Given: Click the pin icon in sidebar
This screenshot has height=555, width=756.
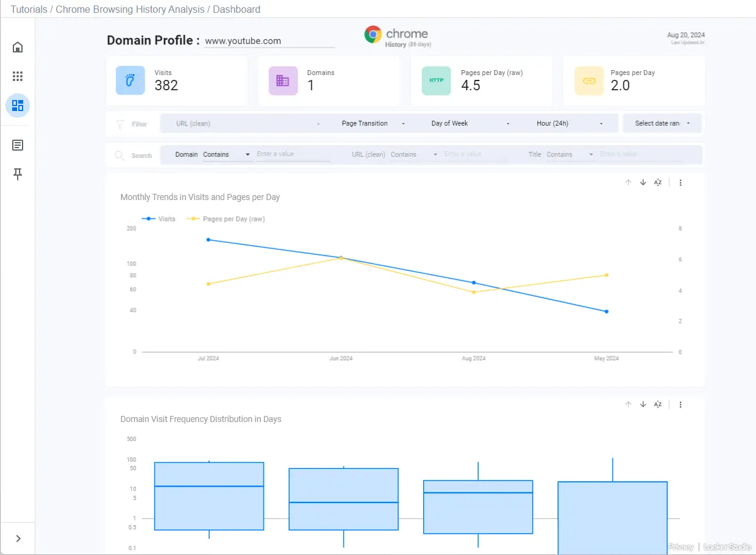Looking at the screenshot, I should [18, 174].
